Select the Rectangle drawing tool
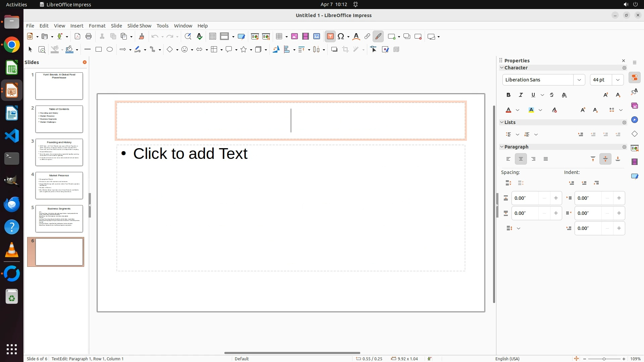The height and width of the screenshot is (362, 644). (x=99, y=50)
